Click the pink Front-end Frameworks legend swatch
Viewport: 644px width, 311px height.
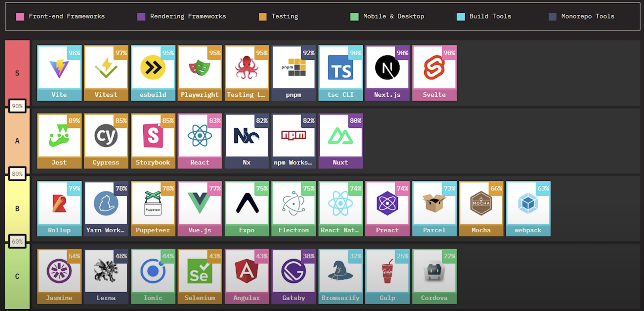20,16
